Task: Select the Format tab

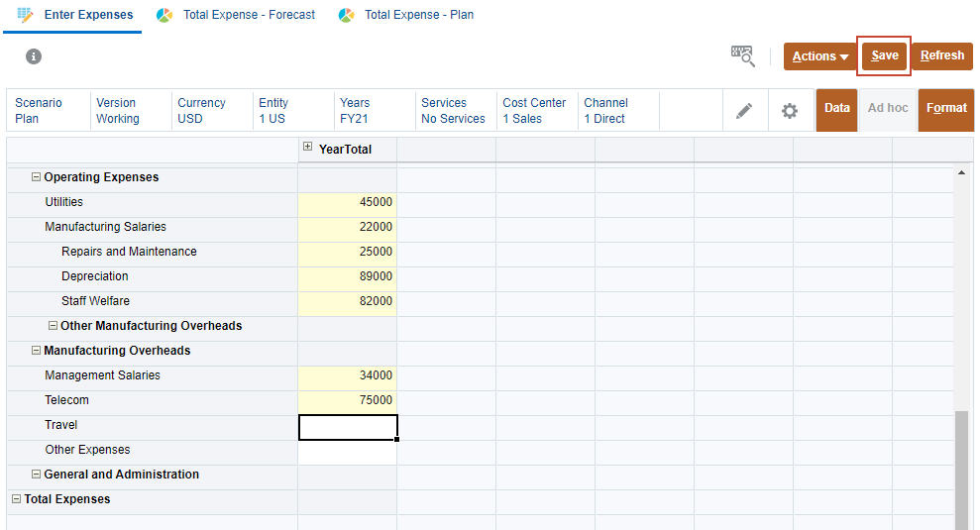Action: [x=946, y=110]
